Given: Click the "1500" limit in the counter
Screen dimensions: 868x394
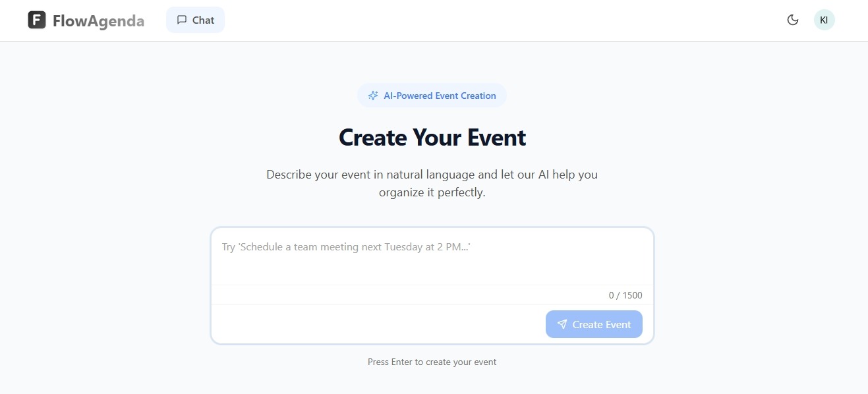Looking at the screenshot, I should [633, 295].
